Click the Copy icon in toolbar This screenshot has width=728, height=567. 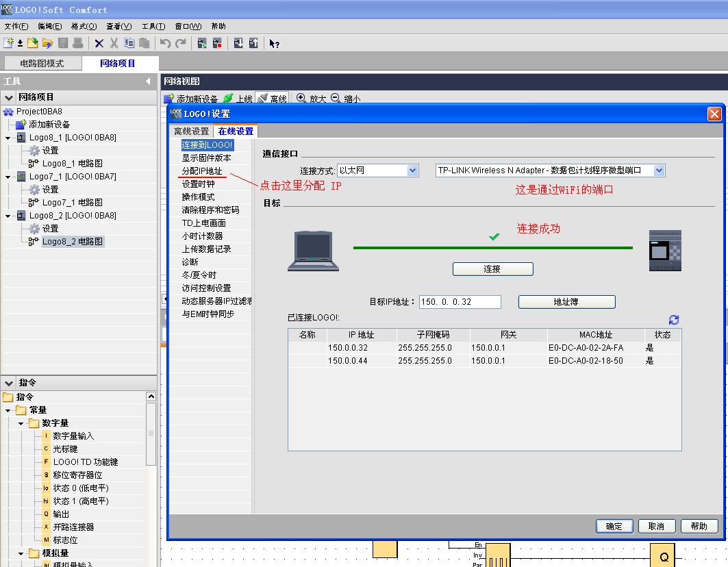[129, 43]
